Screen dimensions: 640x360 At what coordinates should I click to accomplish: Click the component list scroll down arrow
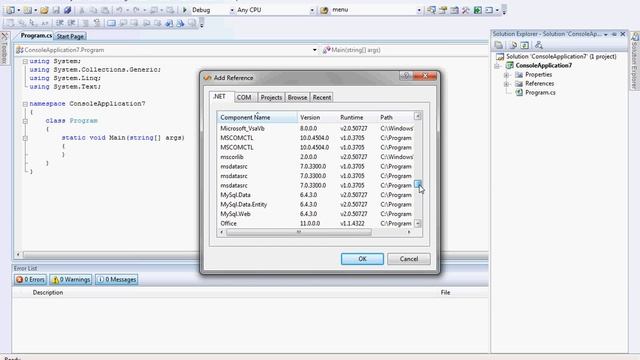coord(418,223)
